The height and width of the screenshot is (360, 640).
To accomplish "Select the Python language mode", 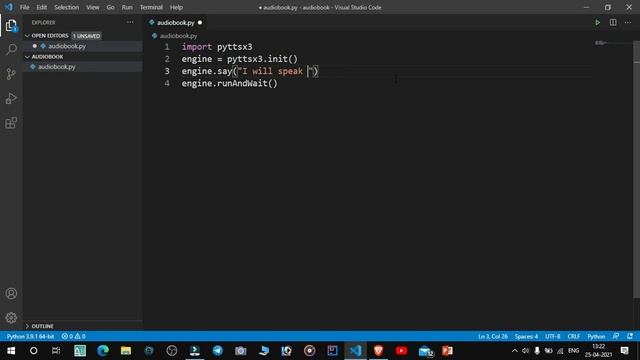I will 596,336.
